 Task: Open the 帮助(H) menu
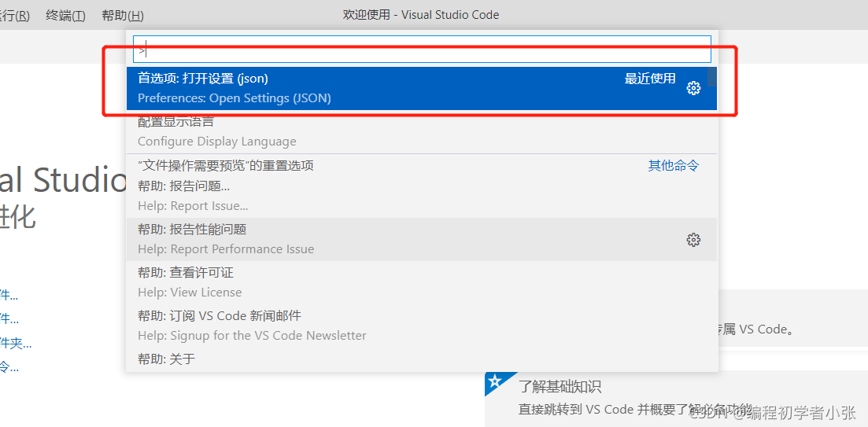pos(123,16)
